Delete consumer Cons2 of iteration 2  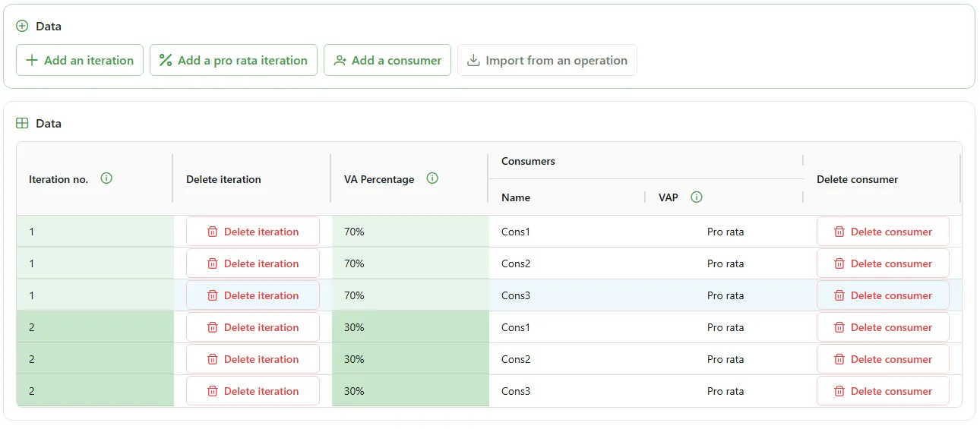[x=883, y=359]
